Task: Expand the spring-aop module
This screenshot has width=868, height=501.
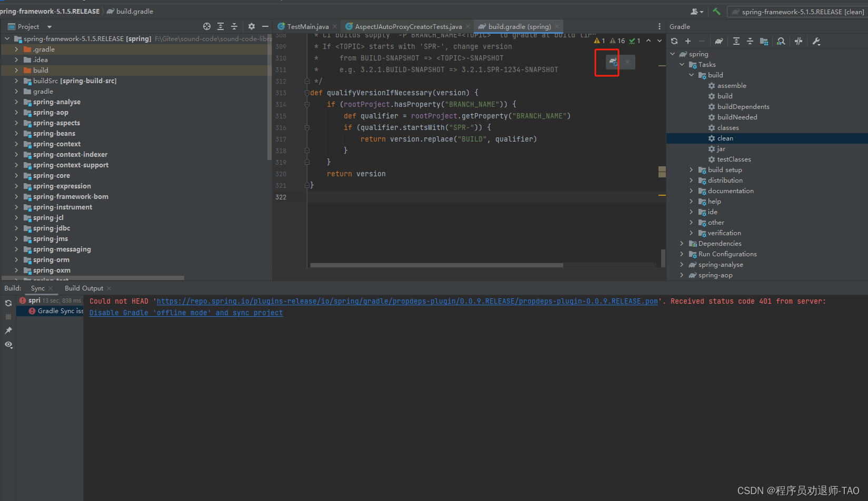Action: pyautogui.click(x=16, y=112)
